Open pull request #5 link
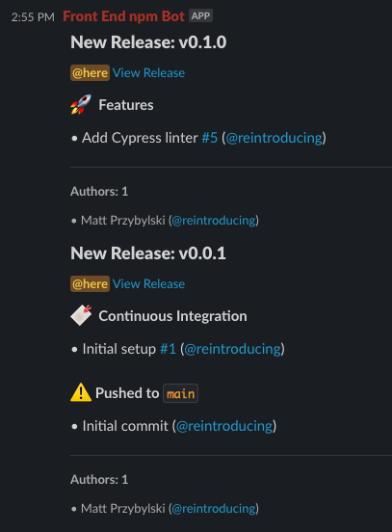 pos(210,138)
